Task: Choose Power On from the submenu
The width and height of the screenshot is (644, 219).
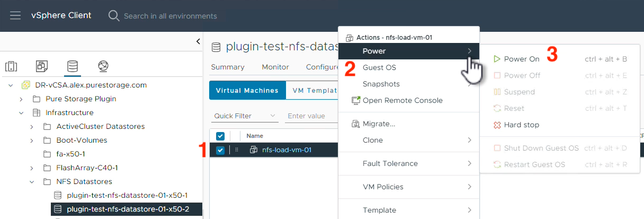Action: pos(521,59)
